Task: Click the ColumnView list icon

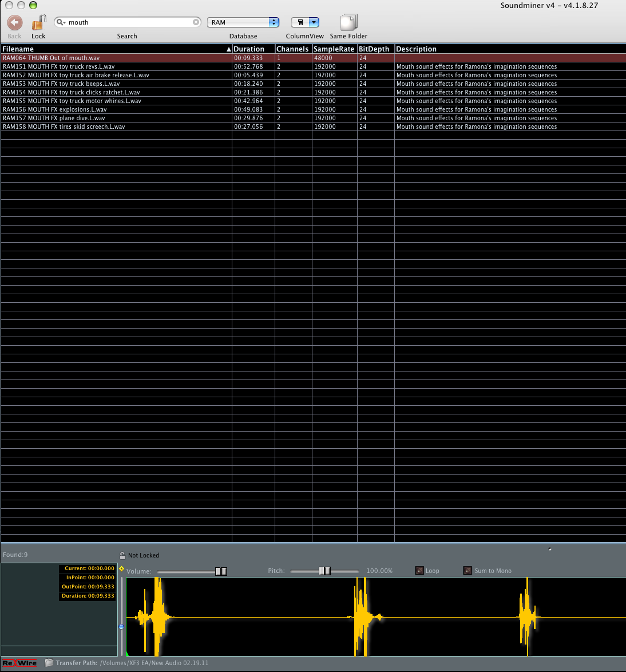Action: click(x=300, y=22)
